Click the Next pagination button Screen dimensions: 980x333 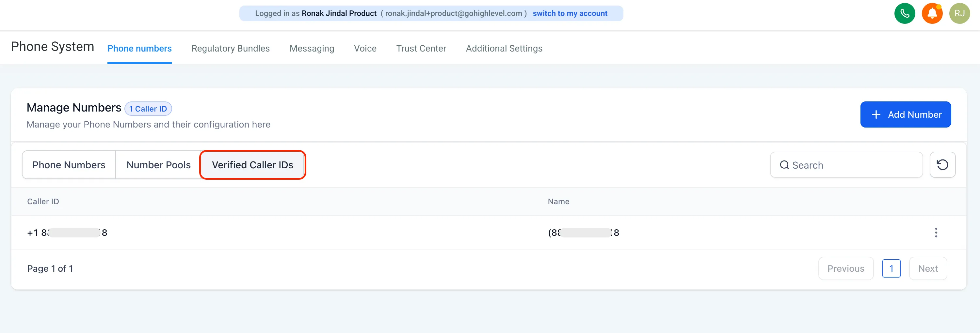pyautogui.click(x=928, y=268)
